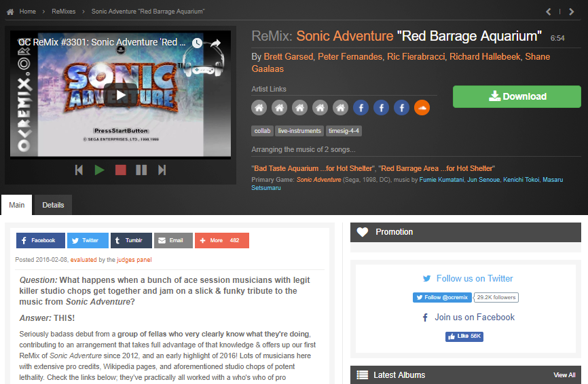Open primary game Sonic Adventure link

(318, 180)
